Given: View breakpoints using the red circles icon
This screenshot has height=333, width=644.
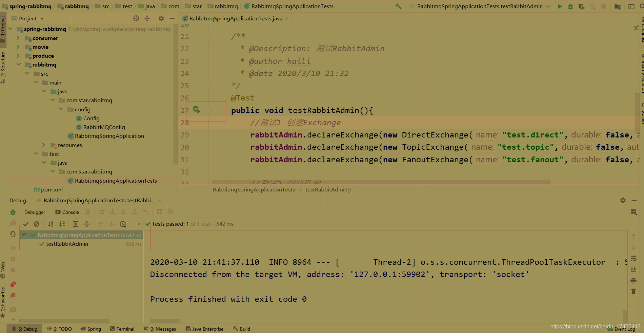Looking at the screenshot, I should (x=13, y=284).
